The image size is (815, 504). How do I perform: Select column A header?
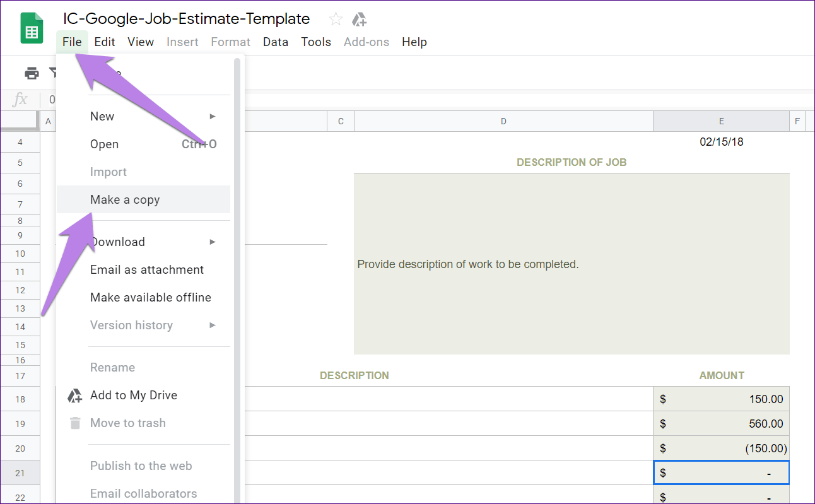(48, 121)
